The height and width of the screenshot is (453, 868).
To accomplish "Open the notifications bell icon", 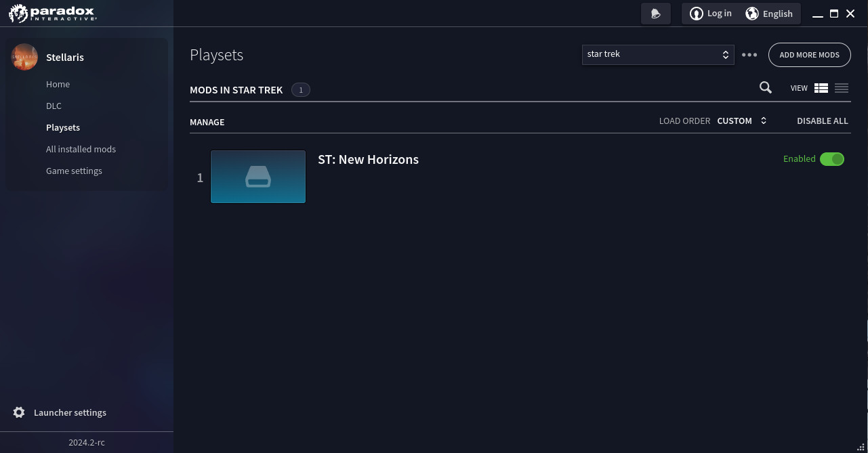I will pos(655,14).
